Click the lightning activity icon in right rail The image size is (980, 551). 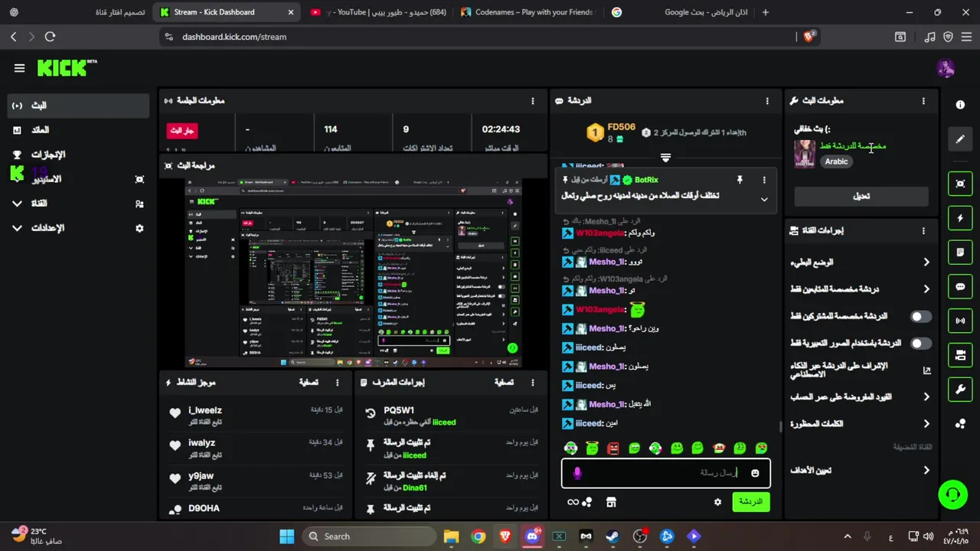[x=960, y=218]
